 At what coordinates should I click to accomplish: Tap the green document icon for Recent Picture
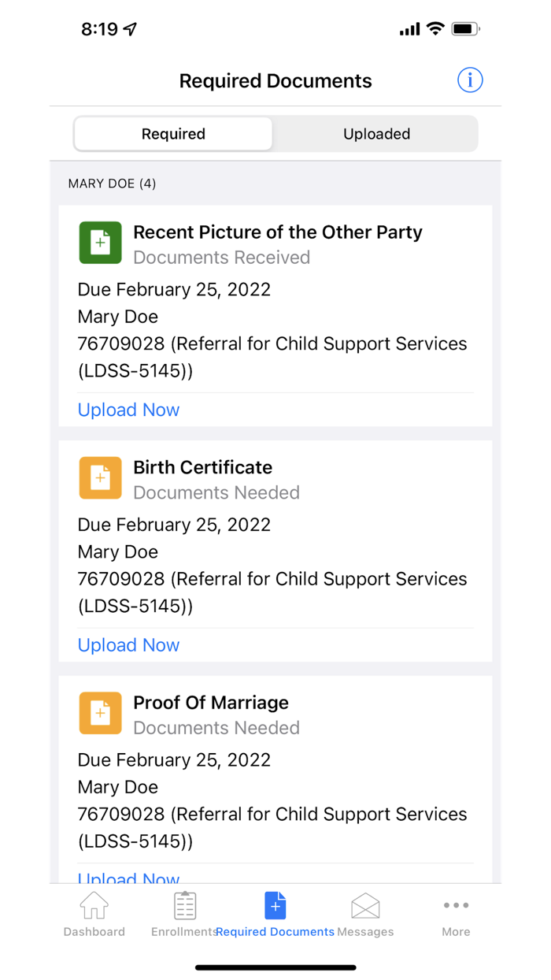(x=100, y=243)
